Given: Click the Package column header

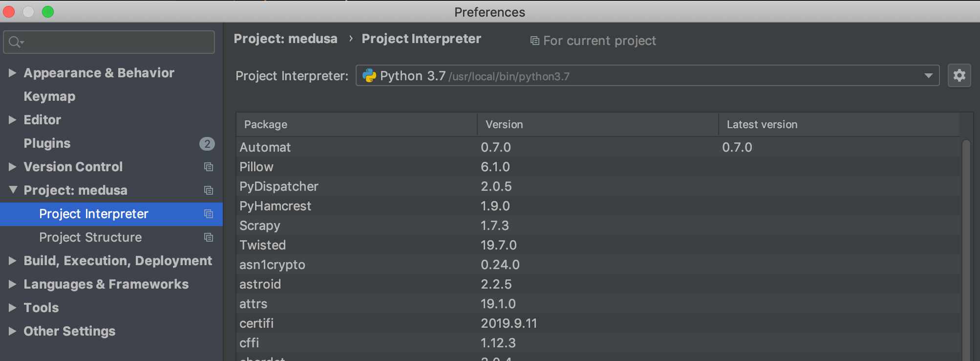Looking at the screenshot, I should 266,125.
